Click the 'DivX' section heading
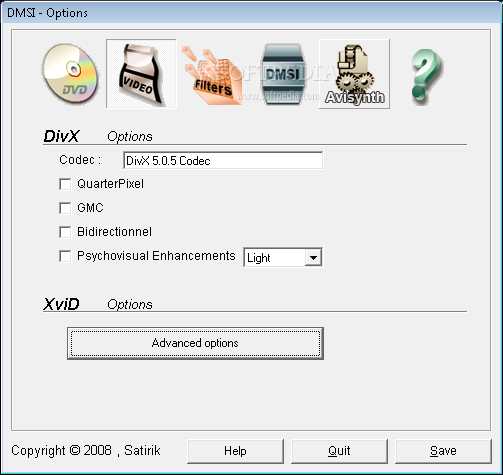The image size is (503, 475). point(61,136)
